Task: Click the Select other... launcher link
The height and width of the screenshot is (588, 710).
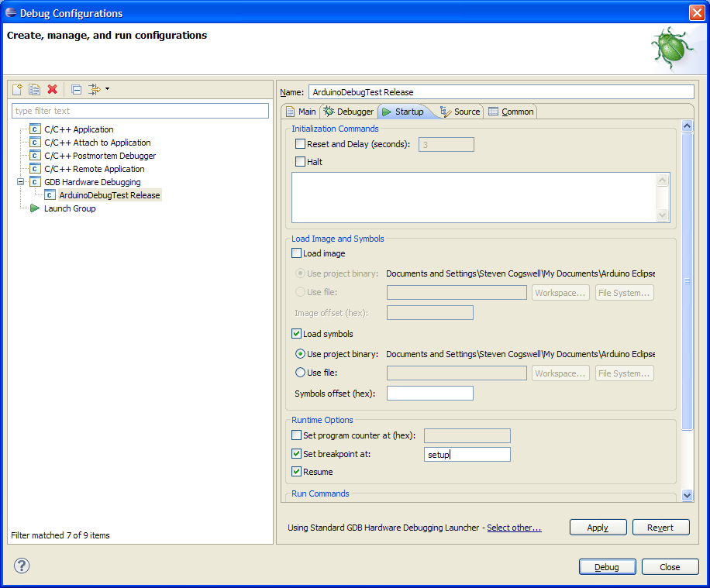Action: (514, 528)
